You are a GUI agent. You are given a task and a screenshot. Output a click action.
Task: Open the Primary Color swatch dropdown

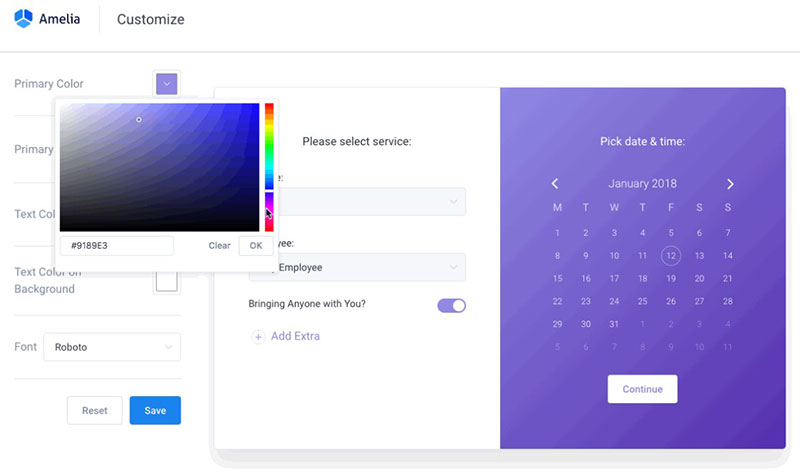point(167,84)
